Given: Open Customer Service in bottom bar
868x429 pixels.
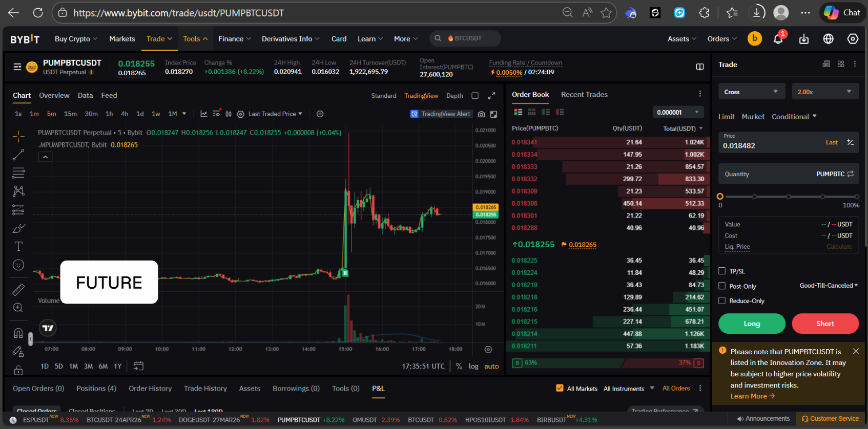Looking at the screenshot, I should pyautogui.click(x=831, y=419).
